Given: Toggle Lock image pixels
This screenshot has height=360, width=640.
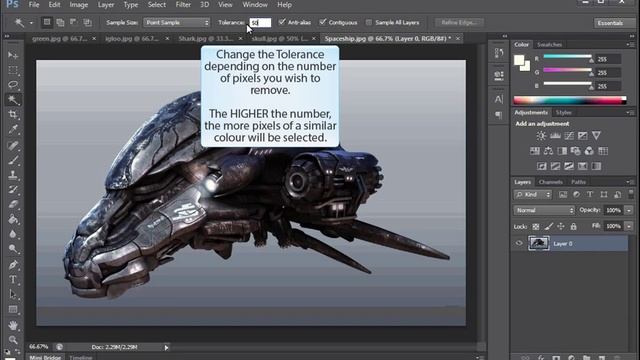Looking at the screenshot, I should pos(549,227).
